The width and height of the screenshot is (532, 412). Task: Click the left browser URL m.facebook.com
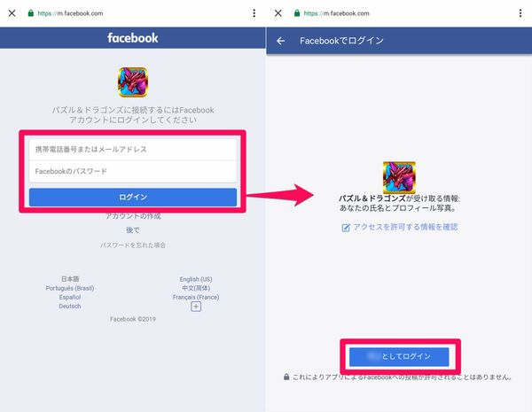[70, 13]
